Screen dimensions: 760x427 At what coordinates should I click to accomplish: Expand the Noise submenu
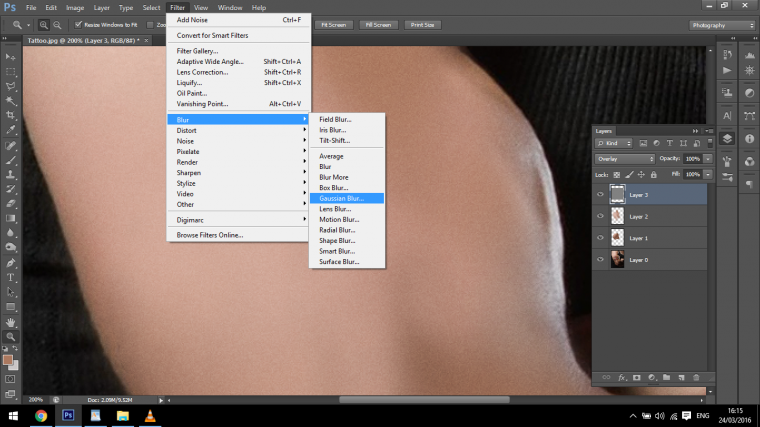[238, 141]
